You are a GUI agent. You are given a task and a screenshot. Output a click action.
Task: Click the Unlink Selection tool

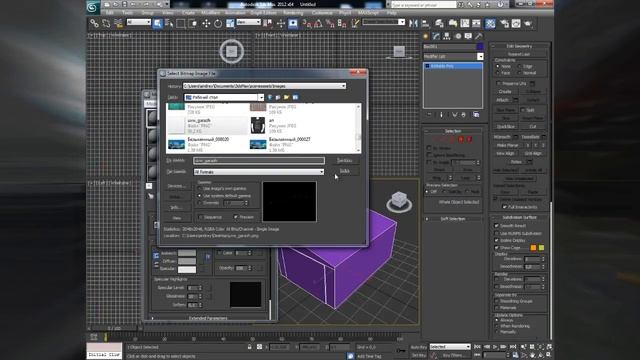[106, 23]
